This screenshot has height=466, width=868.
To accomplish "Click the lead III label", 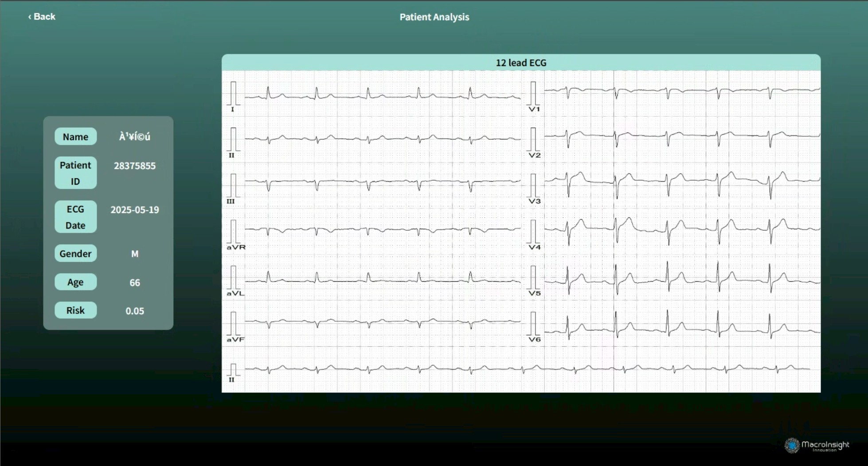I will 231,201.
